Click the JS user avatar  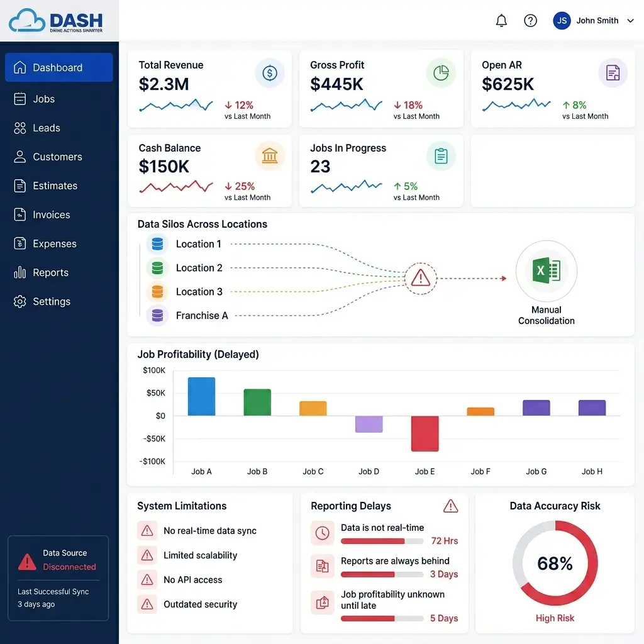pyautogui.click(x=562, y=21)
